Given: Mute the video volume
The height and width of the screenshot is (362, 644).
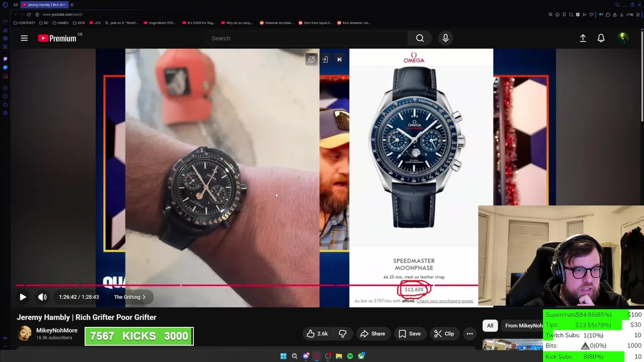Looking at the screenshot, I should click(x=42, y=297).
